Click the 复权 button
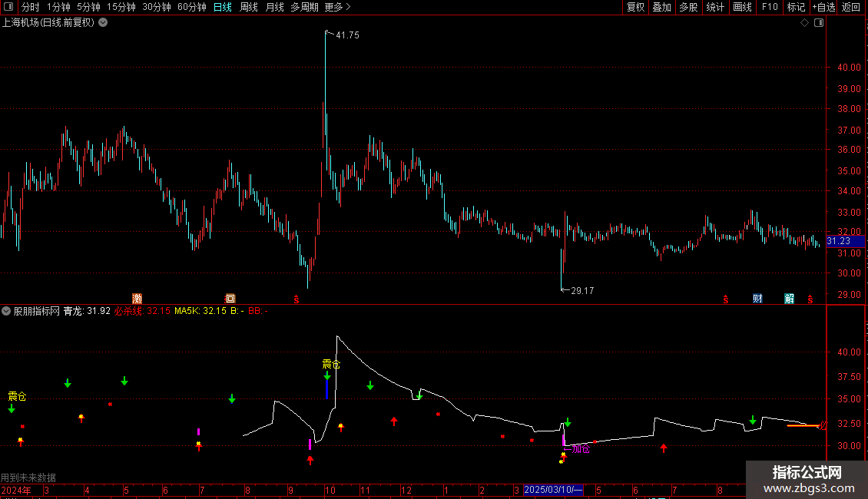 (x=635, y=7)
